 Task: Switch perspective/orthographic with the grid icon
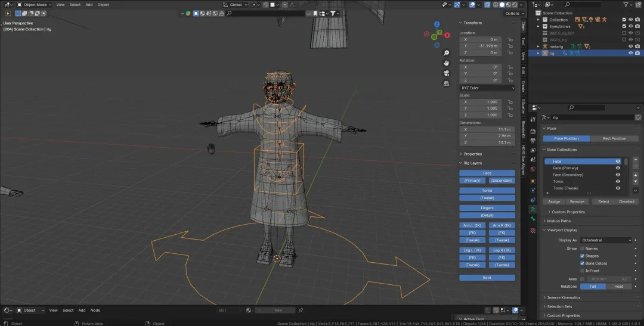click(x=446, y=83)
